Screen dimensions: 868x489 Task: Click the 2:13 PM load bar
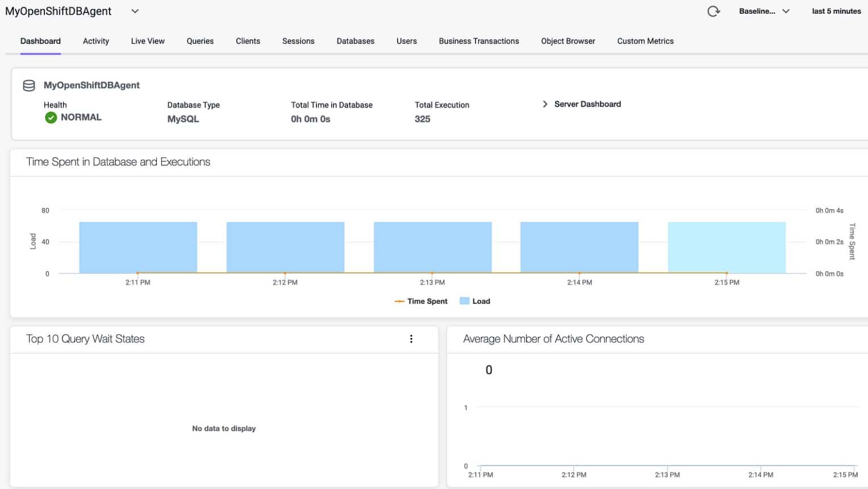pyautogui.click(x=432, y=247)
